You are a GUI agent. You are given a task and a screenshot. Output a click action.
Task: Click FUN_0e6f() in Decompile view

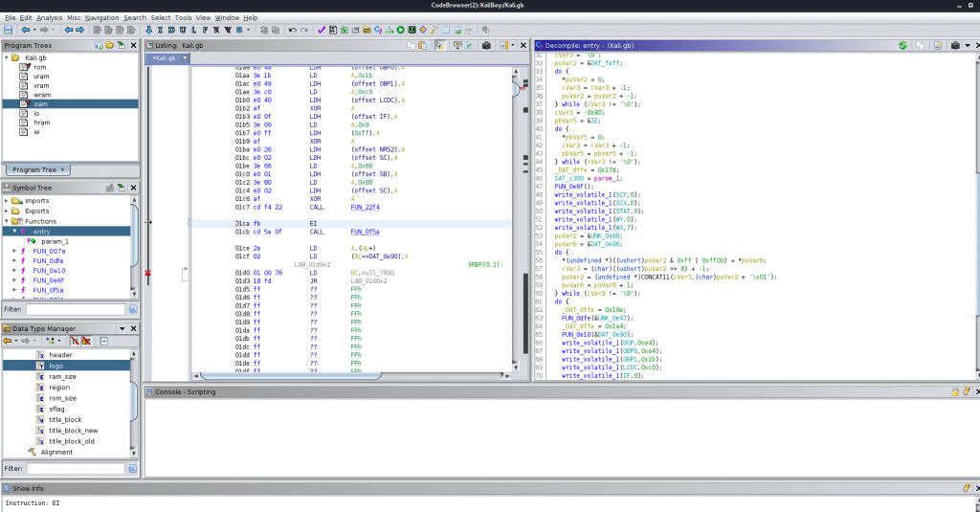[x=574, y=187]
